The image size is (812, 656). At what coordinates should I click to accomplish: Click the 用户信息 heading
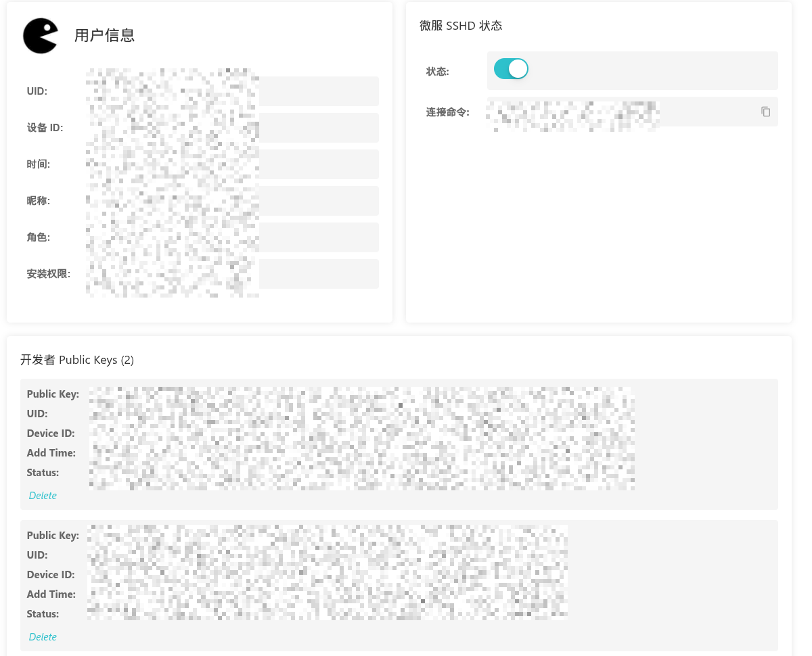click(105, 36)
